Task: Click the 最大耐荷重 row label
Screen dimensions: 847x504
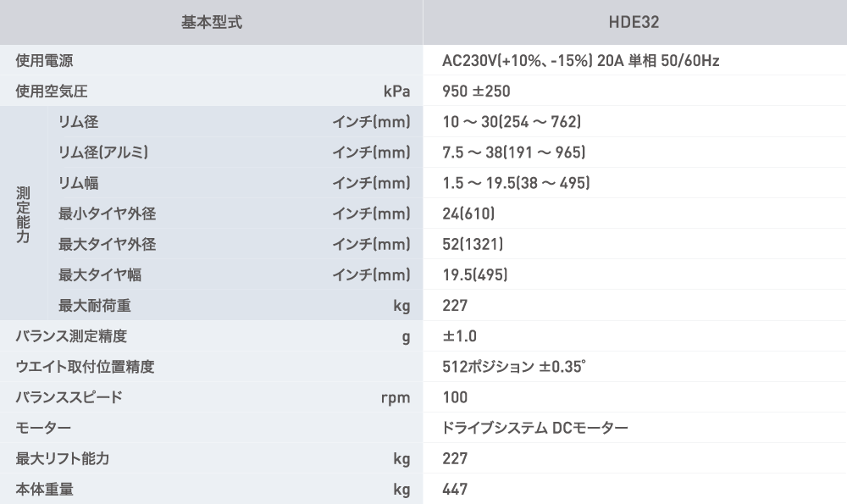Action: [95, 306]
